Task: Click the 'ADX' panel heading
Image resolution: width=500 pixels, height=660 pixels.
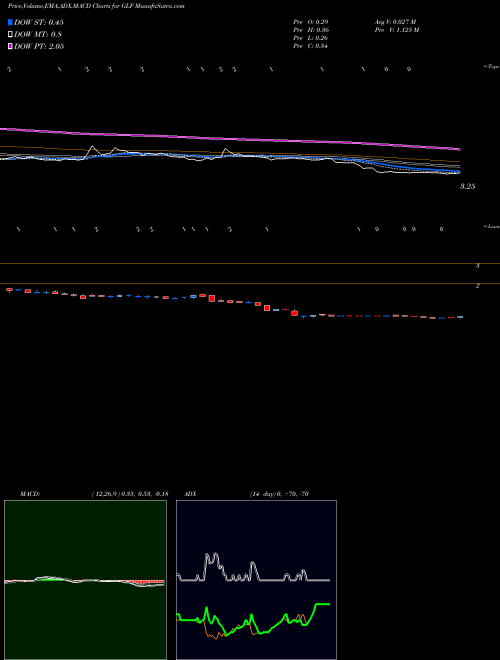Action: point(191,494)
